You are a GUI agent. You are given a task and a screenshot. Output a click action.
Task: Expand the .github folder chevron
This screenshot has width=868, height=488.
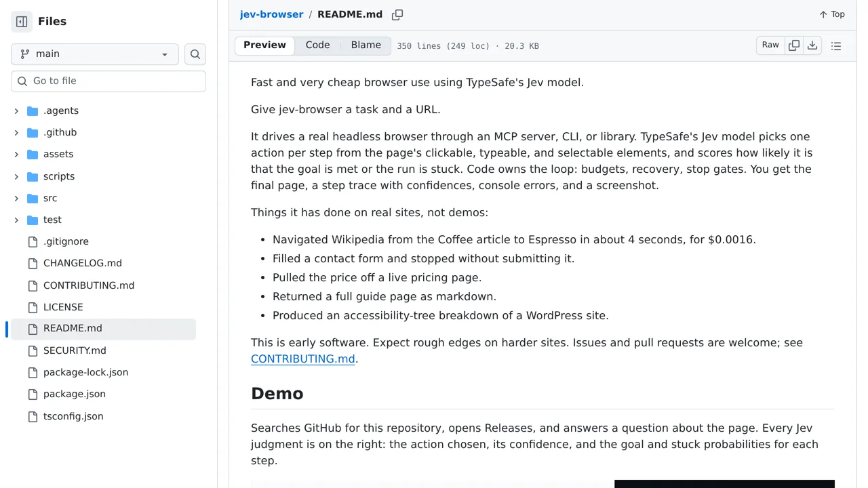[16, 133]
